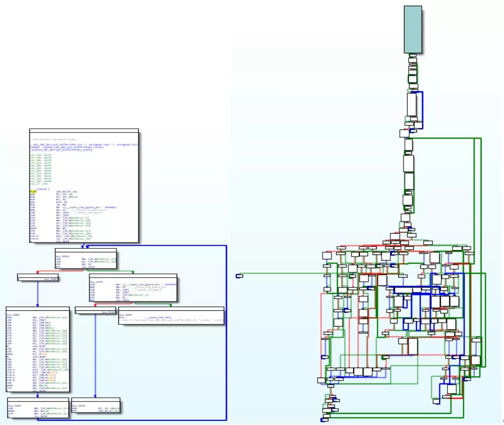The width and height of the screenshot is (504, 425).
Task: Select the large teal block atop right graph
Action: point(413,29)
